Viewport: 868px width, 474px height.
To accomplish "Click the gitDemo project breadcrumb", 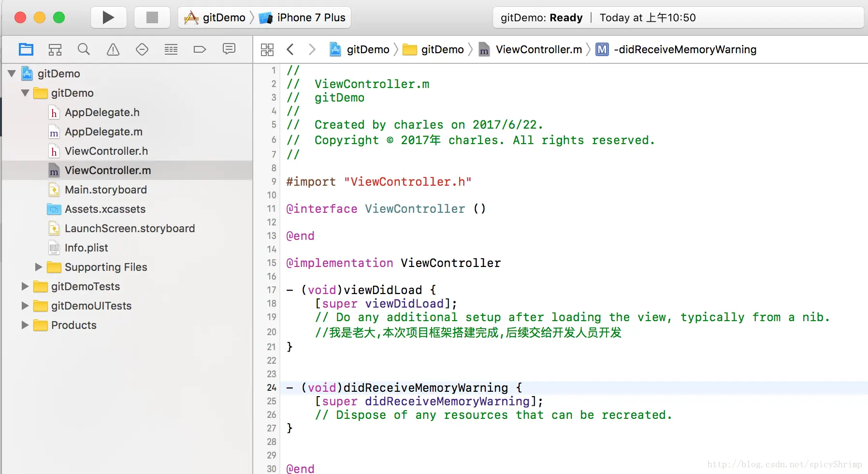I will pyautogui.click(x=359, y=49).
